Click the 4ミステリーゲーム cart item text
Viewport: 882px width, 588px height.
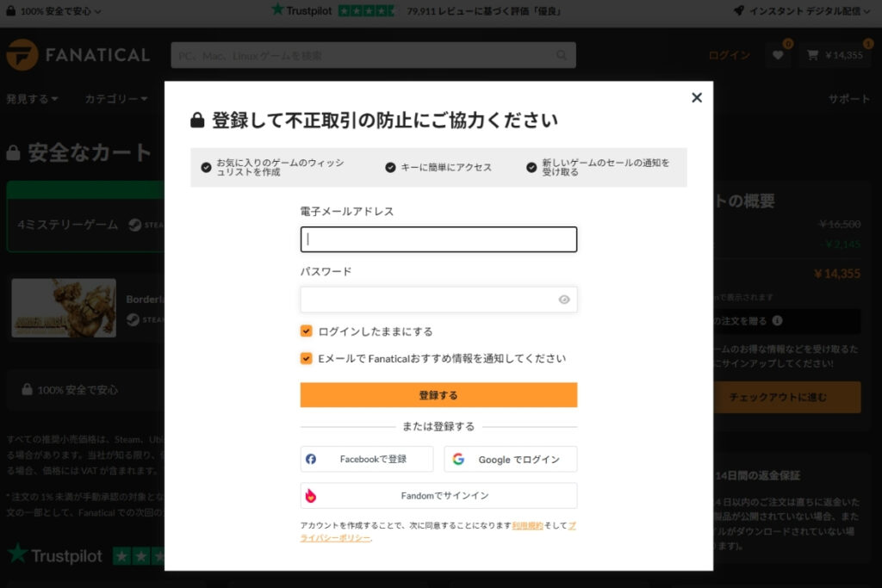[x=67, y=225]
